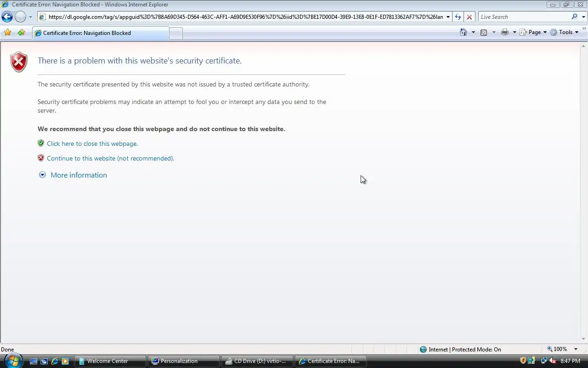The width and height of the screenshot is (588, 368).
Task: Launch Windows Media Player from quick launch
Action: pos(65,361)
